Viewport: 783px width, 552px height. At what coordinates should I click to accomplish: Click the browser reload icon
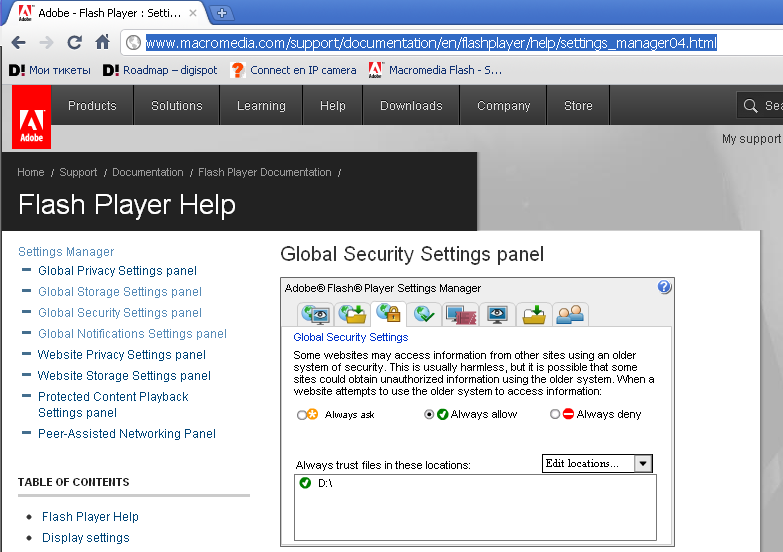(x=74, y=42)
